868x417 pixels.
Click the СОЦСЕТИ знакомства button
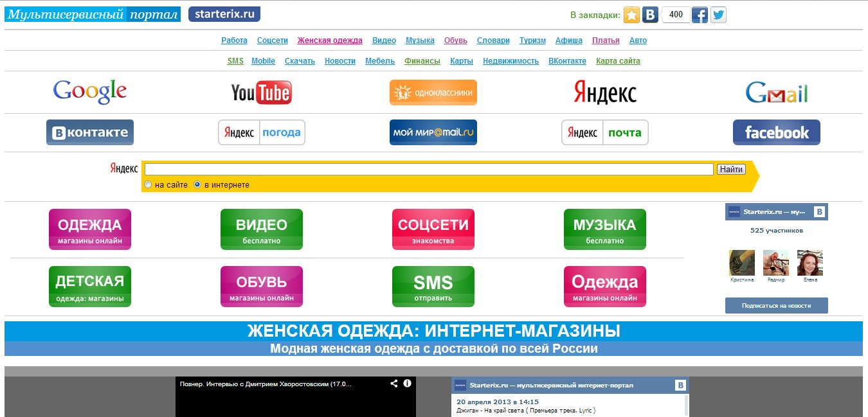pyautogui.click(x=433, y=229)
